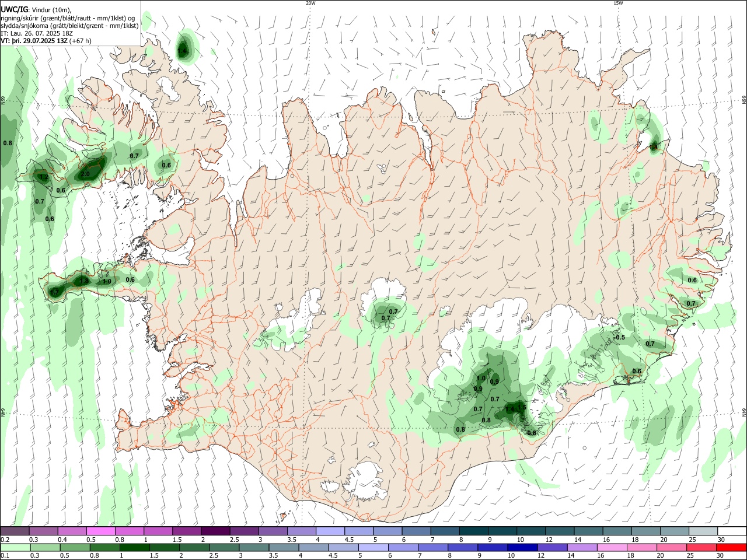Pick the pale grey 25 swatch, top row

pyautogui.click(x=704, y=531)
